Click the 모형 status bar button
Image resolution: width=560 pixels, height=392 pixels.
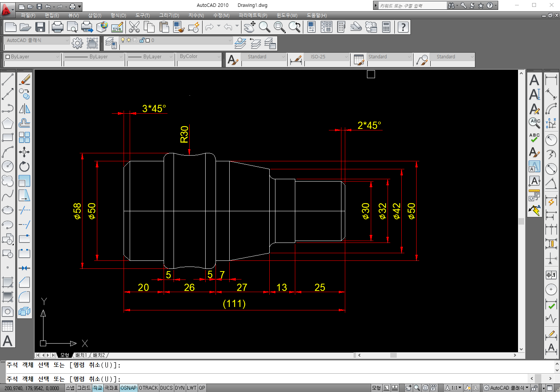376,388
